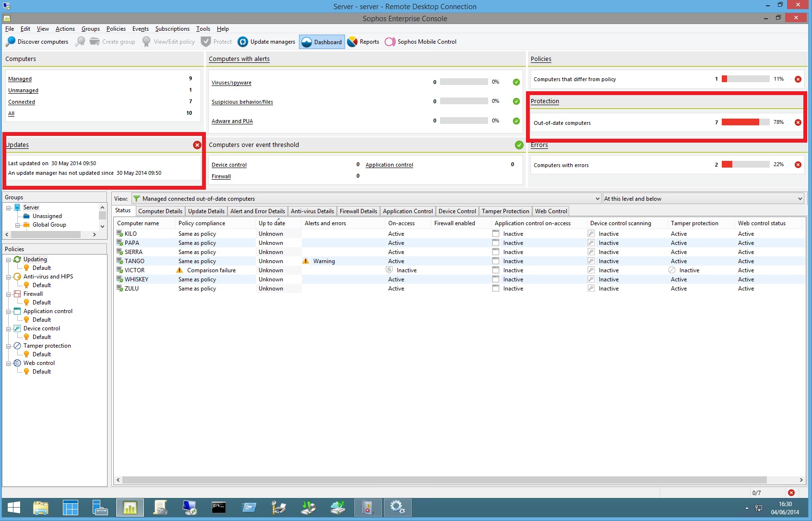Click the Firewall policy icon
Screen dimensions: 812x521
17,294
